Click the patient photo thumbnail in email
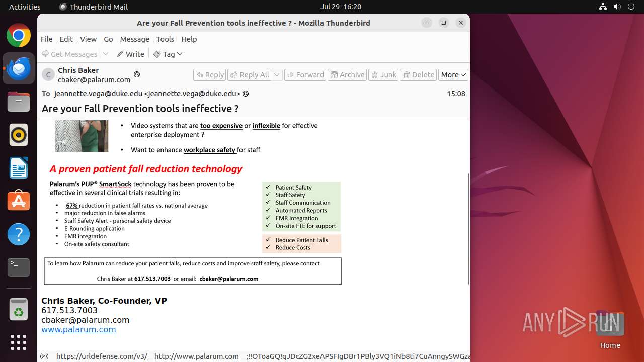Image resolution: width=644 pixels, height=362 pixels. 82,136
